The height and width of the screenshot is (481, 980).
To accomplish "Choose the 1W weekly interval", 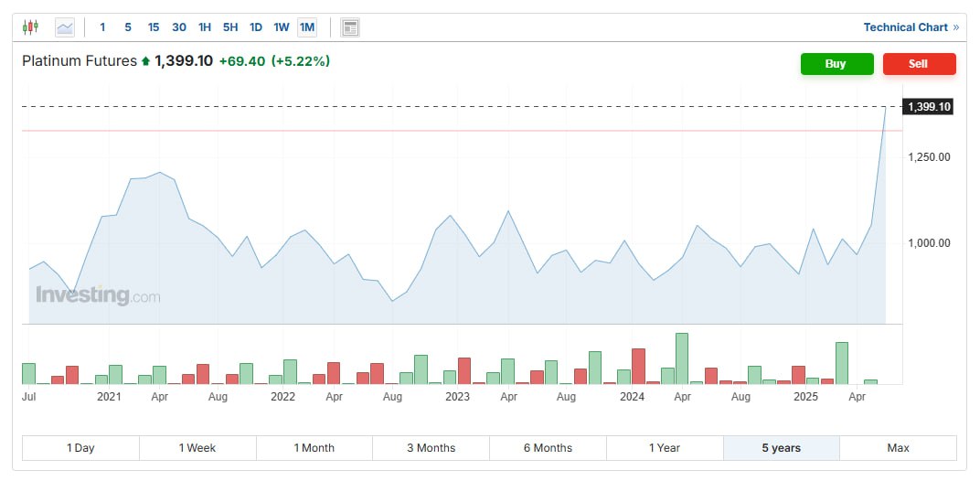I will pos(282,27).
